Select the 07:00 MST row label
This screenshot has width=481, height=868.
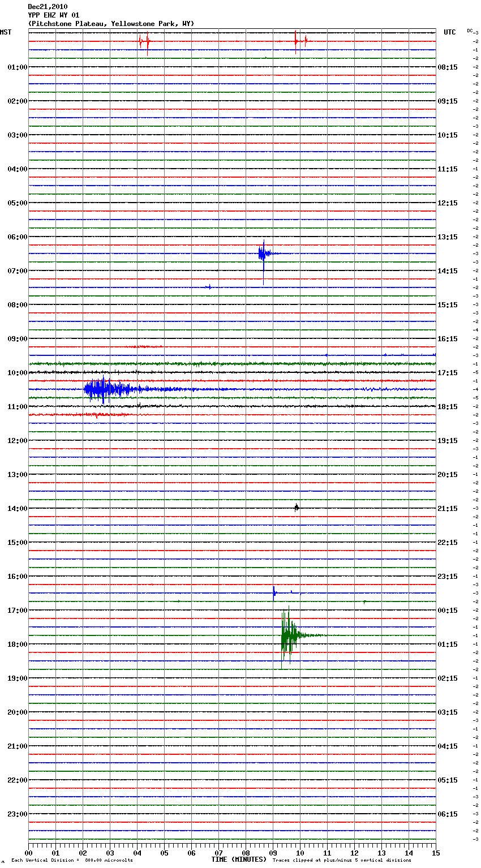pyautogui.click(x=18, y=271)
